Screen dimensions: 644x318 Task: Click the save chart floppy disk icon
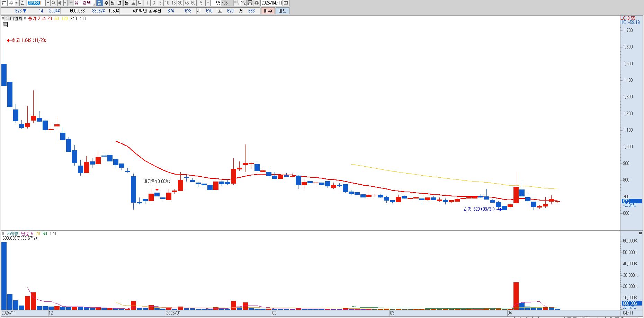(x=250, y=3)
